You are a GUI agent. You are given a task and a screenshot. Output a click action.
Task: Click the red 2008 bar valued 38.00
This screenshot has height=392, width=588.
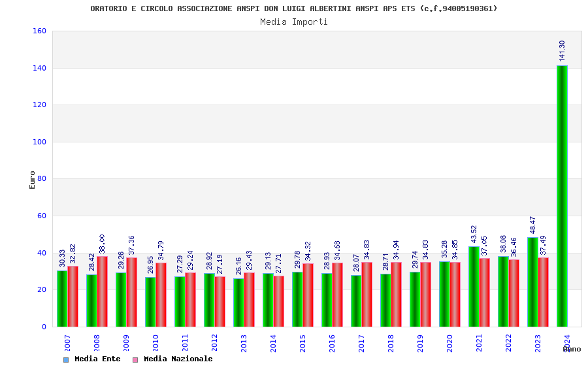(103, 291)
